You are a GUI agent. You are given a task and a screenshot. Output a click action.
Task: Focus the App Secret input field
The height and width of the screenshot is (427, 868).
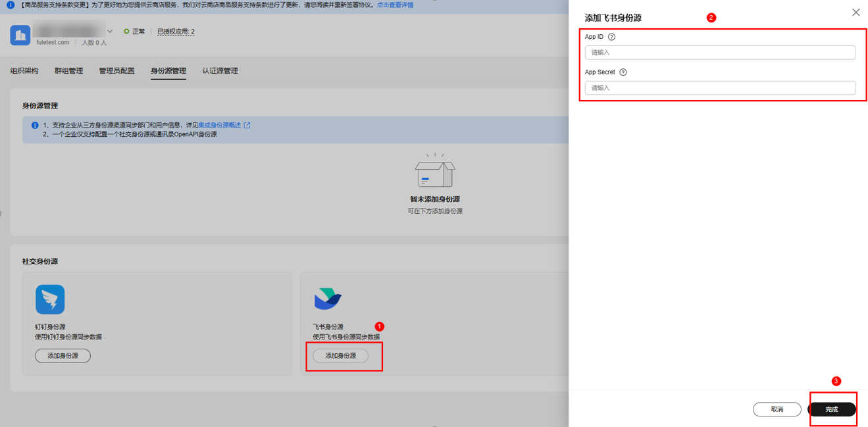coord(720,88)
